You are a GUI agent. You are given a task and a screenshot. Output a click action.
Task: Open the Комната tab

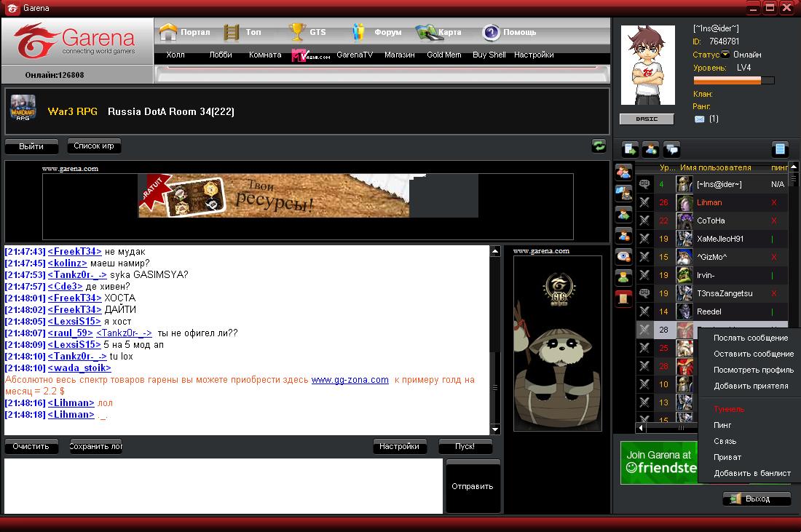pyautogui.click(x=265, y=55)
